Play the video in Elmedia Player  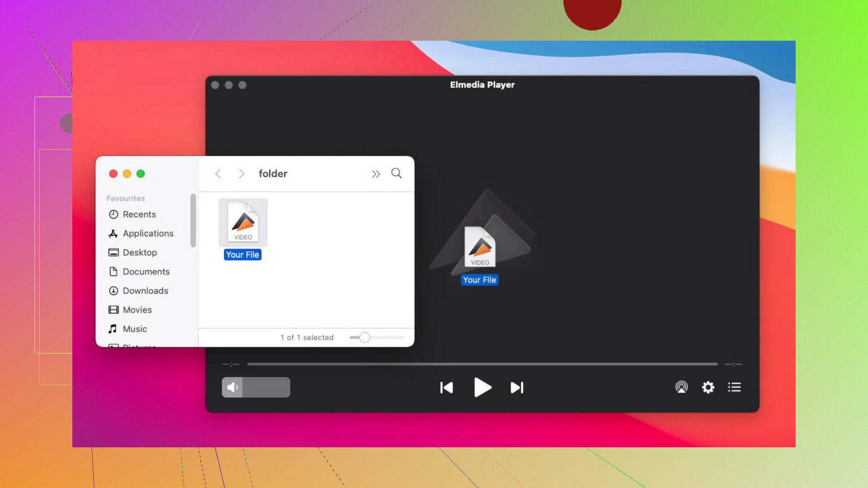click(x=482, y=387)
